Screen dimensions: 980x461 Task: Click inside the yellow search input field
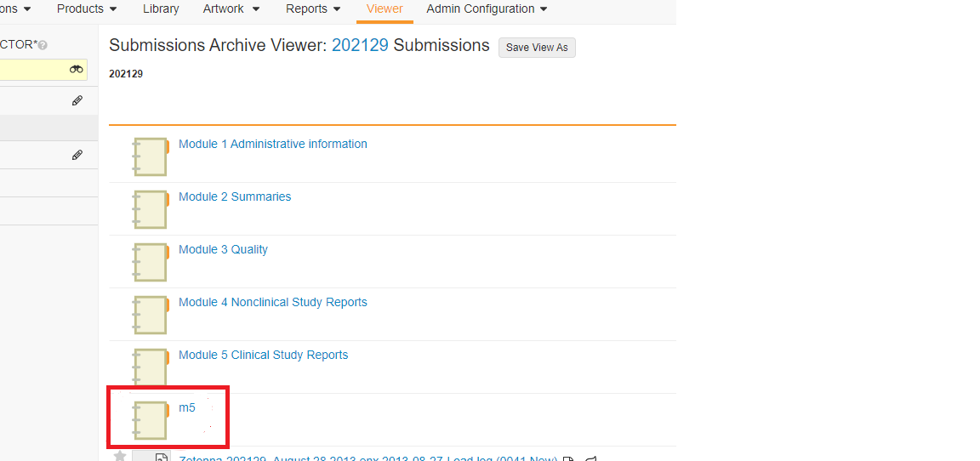(x=32, y=70)
